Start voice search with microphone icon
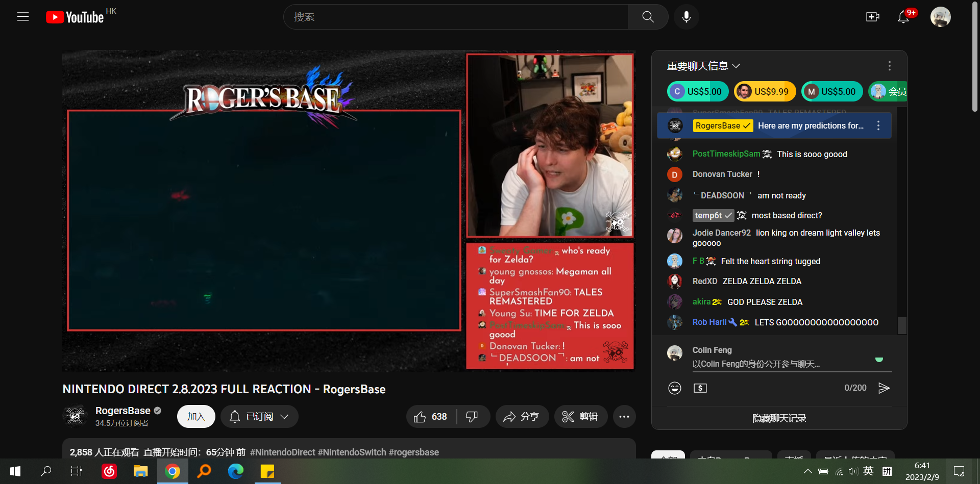Screen dimensions: 980x484 pyautogui.click(x=687, y=17)
